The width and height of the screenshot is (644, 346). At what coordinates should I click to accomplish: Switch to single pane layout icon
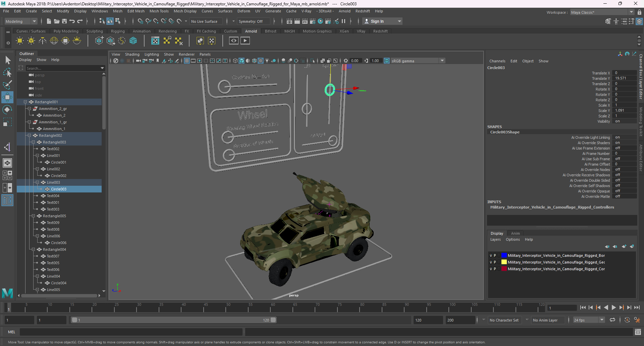(7, 163)
